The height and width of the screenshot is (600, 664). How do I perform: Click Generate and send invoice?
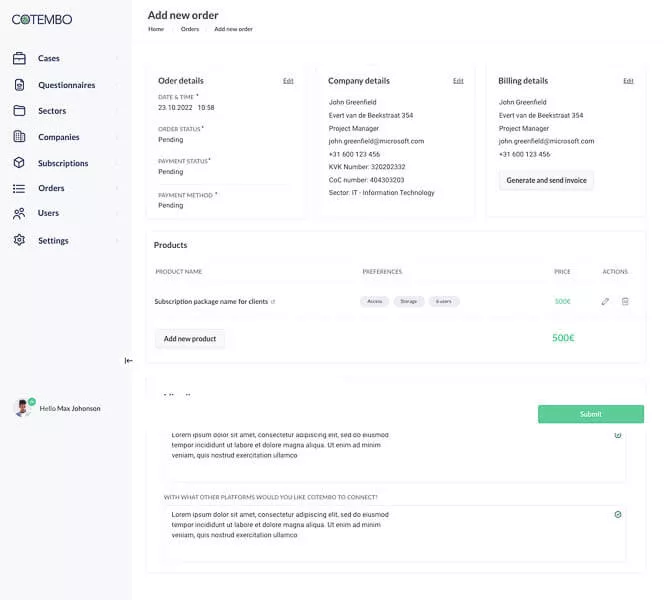546,180
